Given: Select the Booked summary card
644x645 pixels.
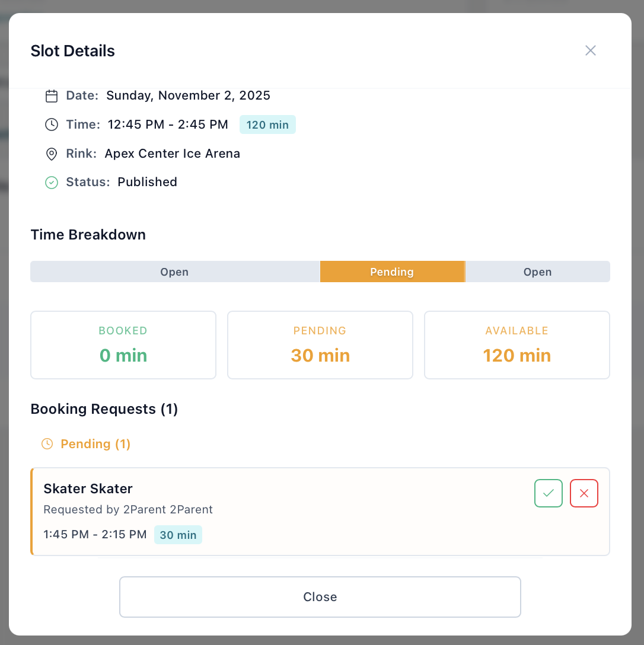Looking at the screenshot, I should (123, 345).
